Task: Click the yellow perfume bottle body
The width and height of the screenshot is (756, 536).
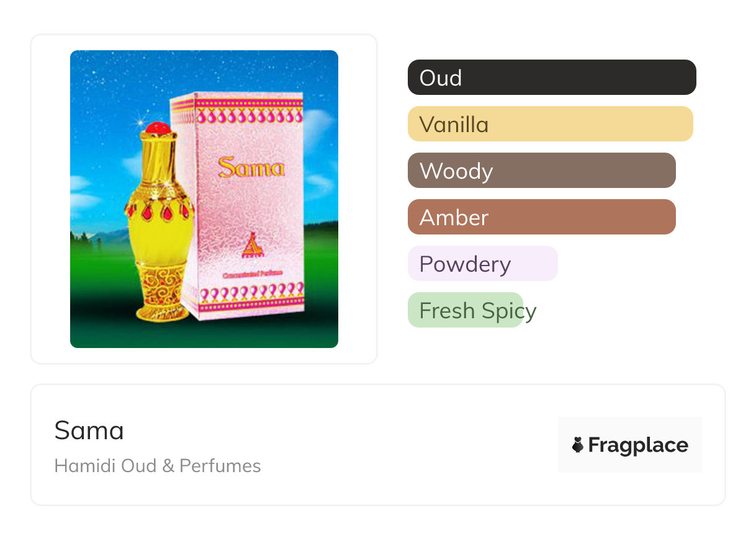Action: click(155, 242)
